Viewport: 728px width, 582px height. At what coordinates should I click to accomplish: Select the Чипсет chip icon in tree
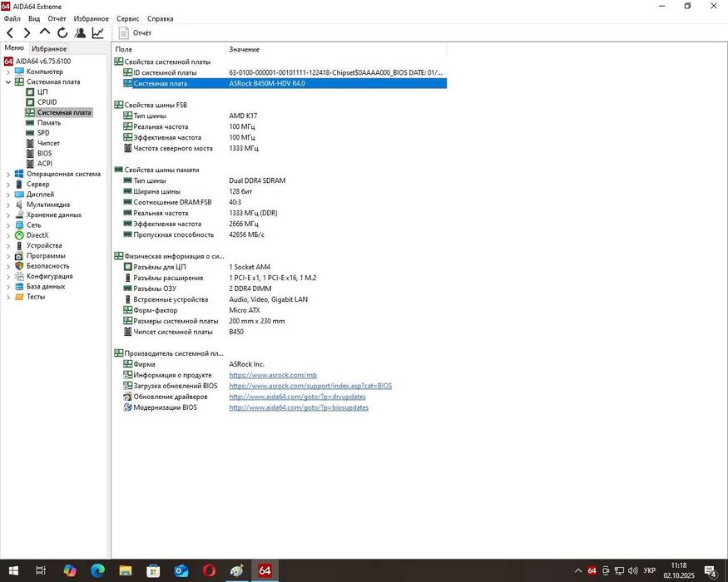click(30, 143)
